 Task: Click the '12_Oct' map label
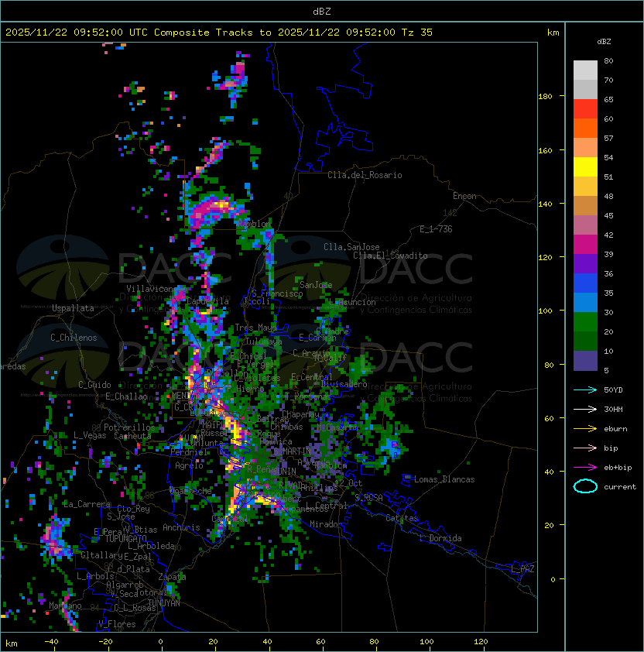[348, 483]
